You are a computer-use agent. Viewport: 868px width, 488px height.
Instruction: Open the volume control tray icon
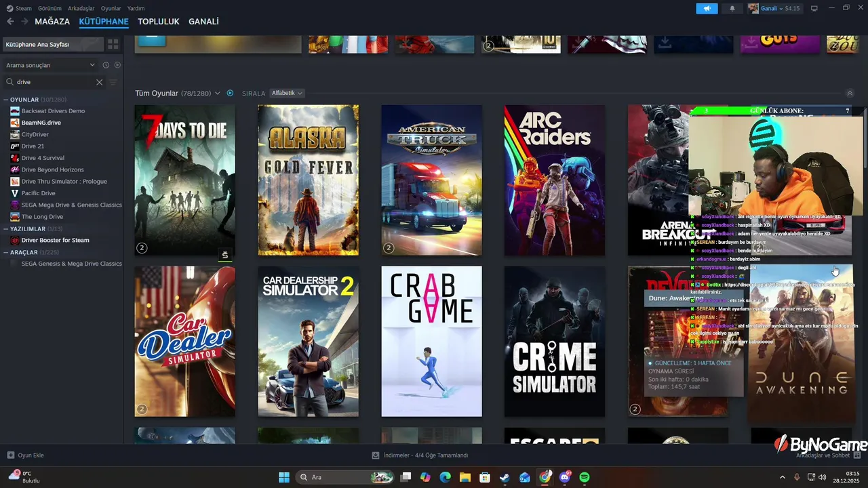point(823,477)
